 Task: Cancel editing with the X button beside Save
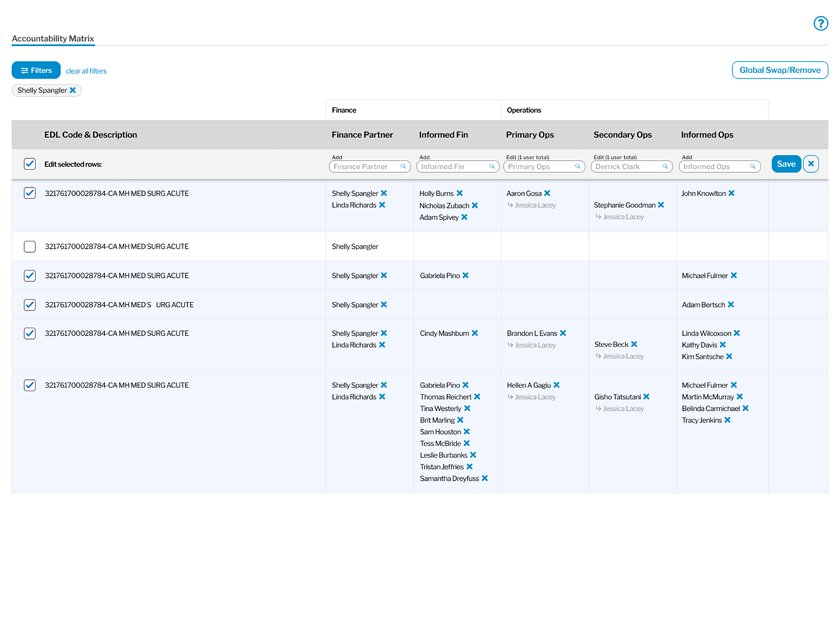click(811, 164)
